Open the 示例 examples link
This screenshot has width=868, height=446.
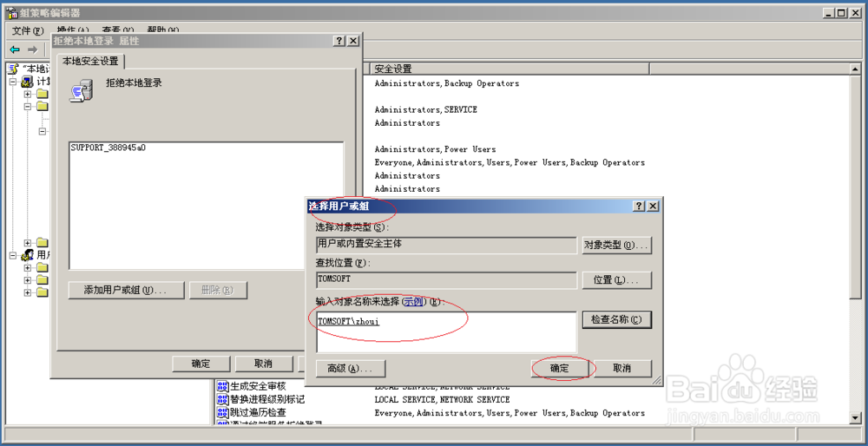[x=413, y=302]
